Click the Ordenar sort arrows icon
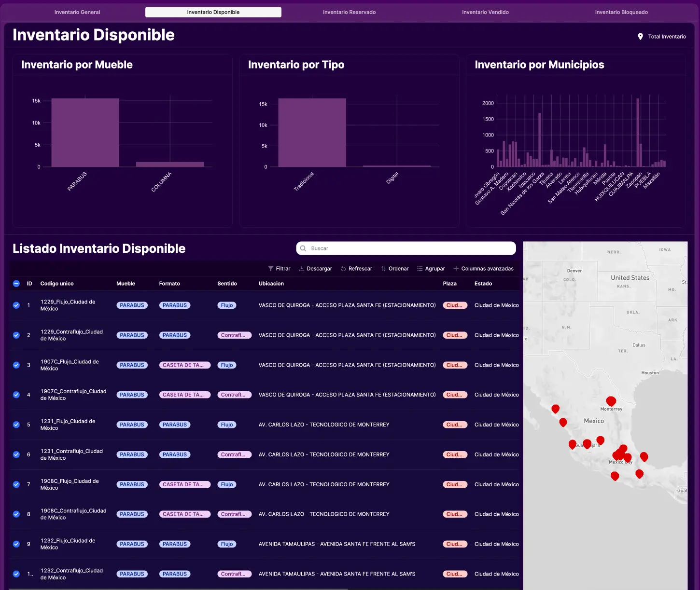Screen dimensions: 700x590 point(383,269)
